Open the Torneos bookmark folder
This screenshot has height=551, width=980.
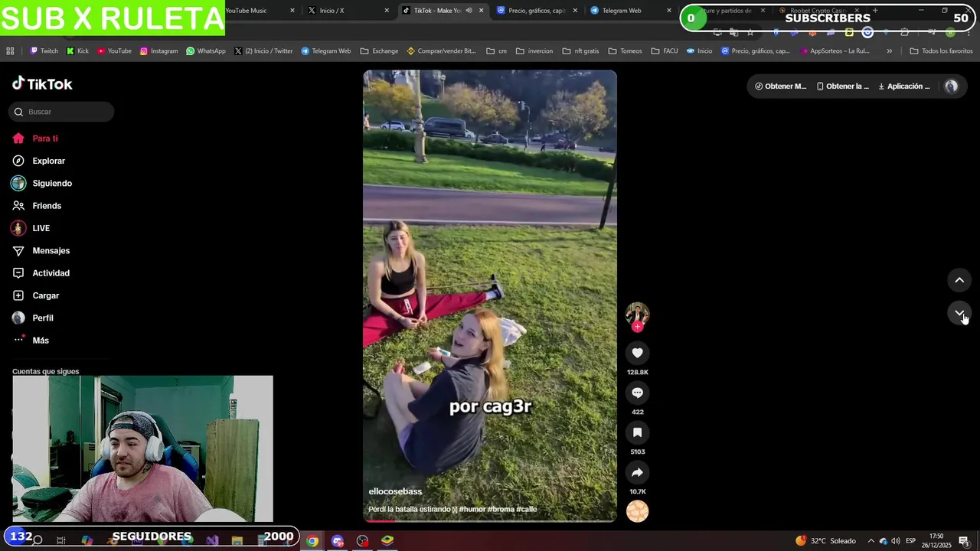(626, 51)
